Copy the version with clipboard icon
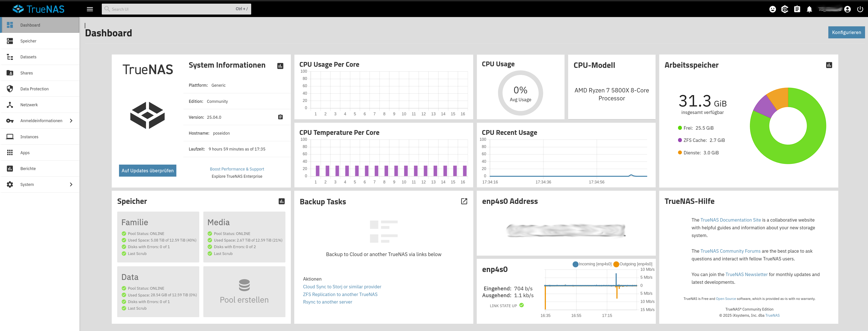 280,117
